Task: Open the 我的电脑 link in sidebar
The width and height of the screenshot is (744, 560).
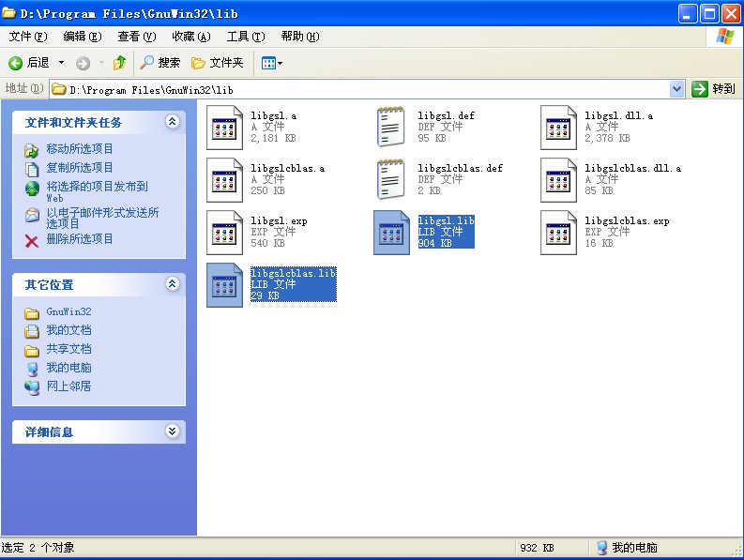Action: pos(68,368)
